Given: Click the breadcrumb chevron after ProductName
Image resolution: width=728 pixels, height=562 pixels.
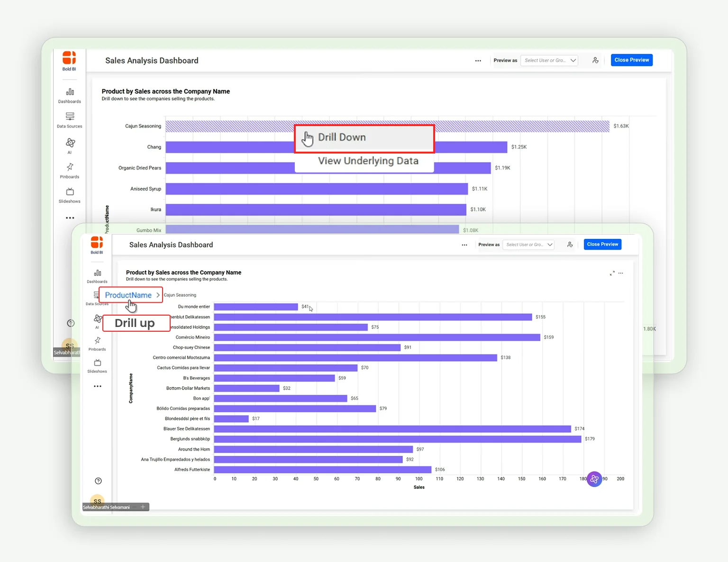Looking at the screenshot, I should click(158, 295).
